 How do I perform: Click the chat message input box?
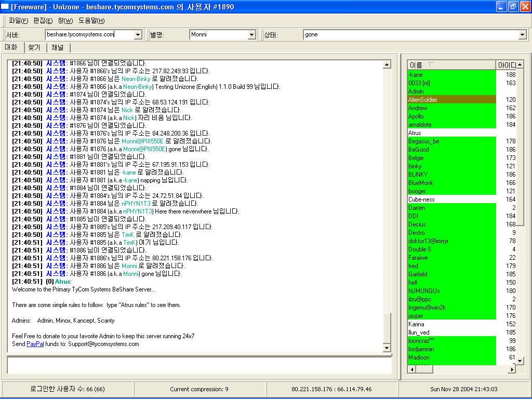point(199,365)
